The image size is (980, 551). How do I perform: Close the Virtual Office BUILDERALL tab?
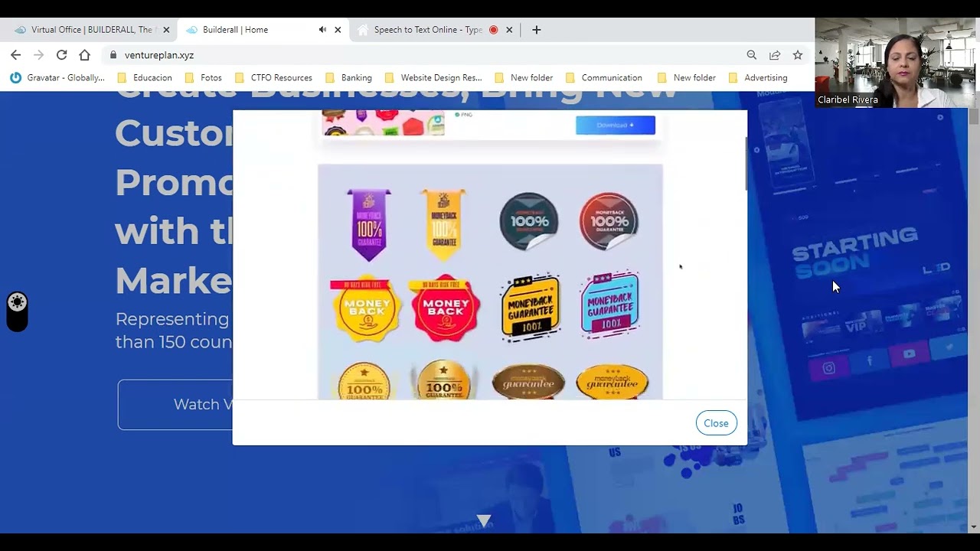[x=166, y=30]
